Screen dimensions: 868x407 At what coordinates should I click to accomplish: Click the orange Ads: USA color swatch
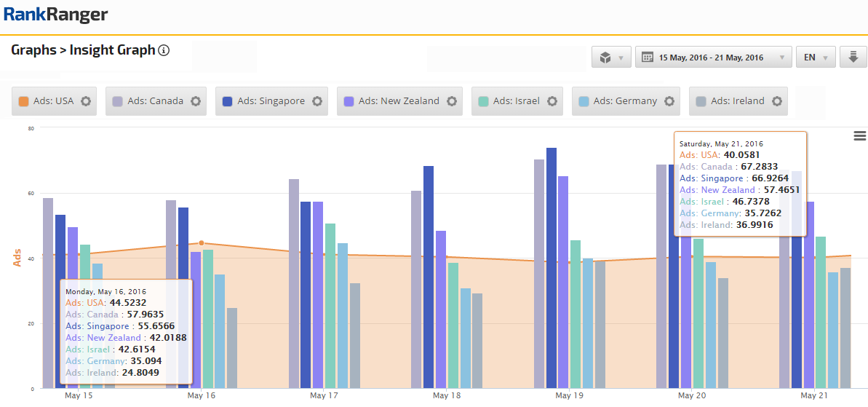pos(23,101)
